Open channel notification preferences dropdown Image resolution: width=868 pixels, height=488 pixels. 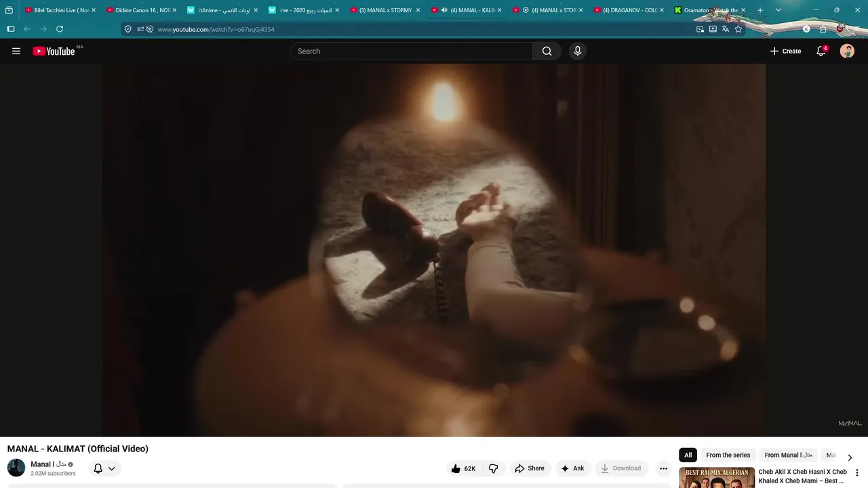click(x=104, y=468)
